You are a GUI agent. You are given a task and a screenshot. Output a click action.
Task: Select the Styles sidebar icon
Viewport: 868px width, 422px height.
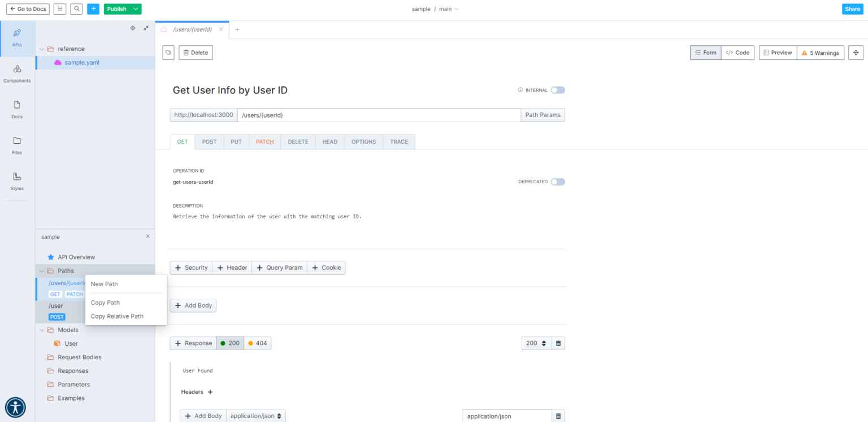(x=16, y=181)
